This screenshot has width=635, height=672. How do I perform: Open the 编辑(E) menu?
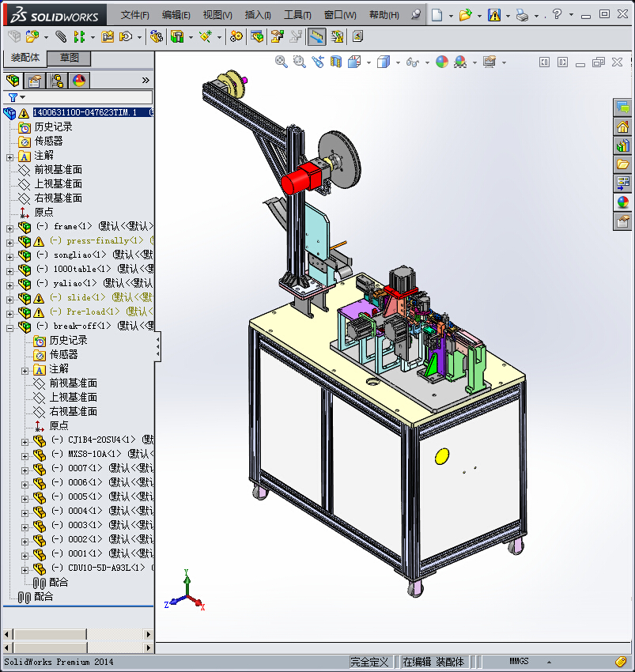176,15
